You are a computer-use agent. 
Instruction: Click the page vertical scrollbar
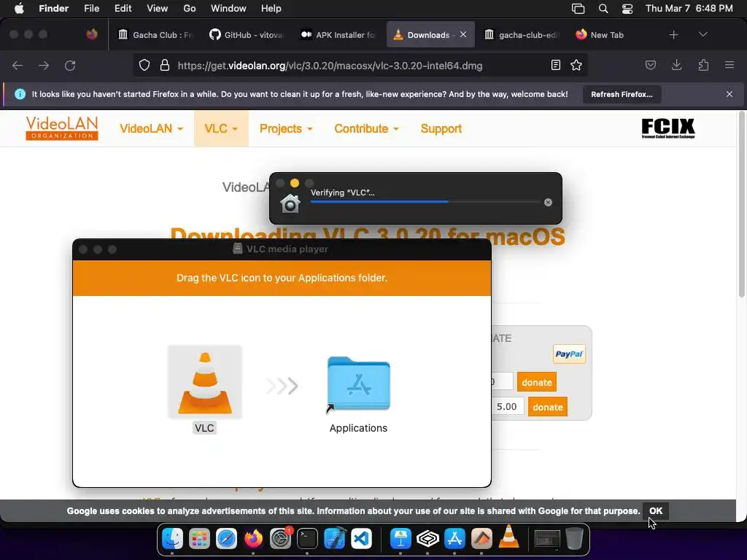pyautogui.click(x=741, y=205)
